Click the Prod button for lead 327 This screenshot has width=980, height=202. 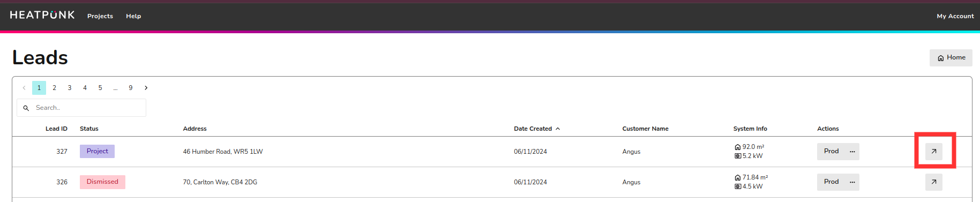[831, 152]
